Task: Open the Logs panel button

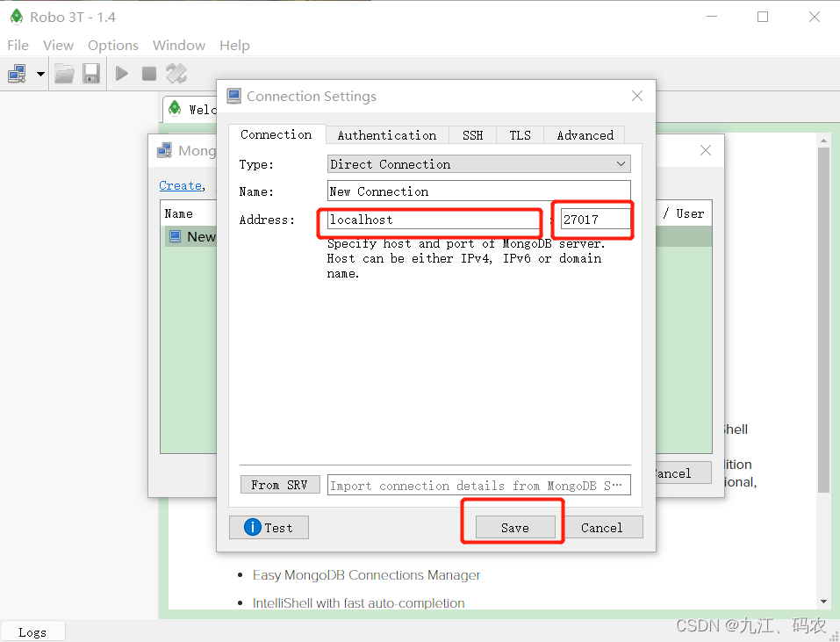Action: (32, 632)
